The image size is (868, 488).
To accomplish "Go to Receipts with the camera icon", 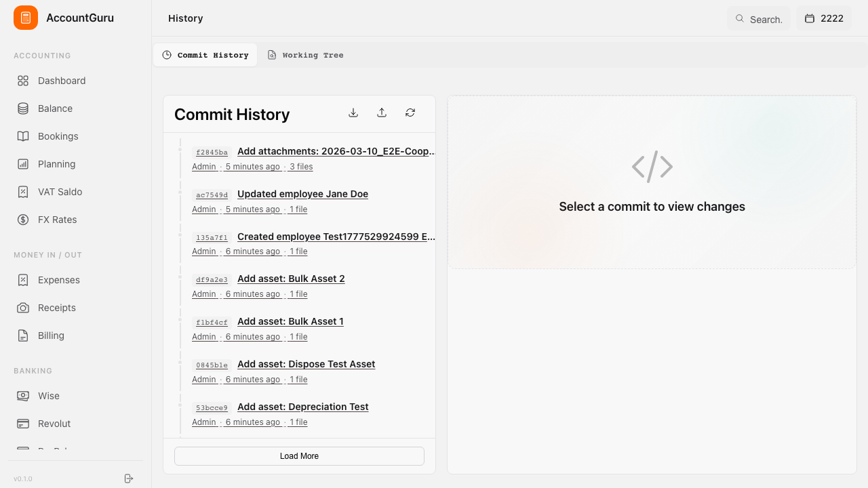I will (x=75, y=308).
